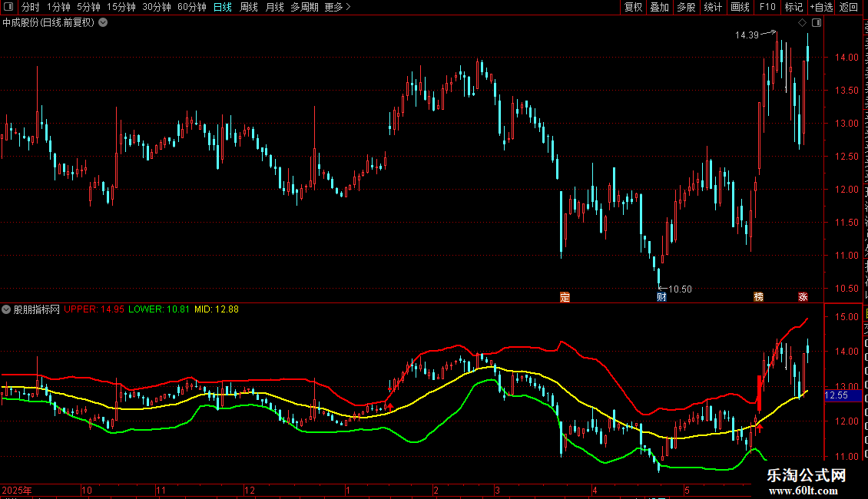Open the 定 event marker
Viewport: 868px width, 499px height.
tap(565, 297)
